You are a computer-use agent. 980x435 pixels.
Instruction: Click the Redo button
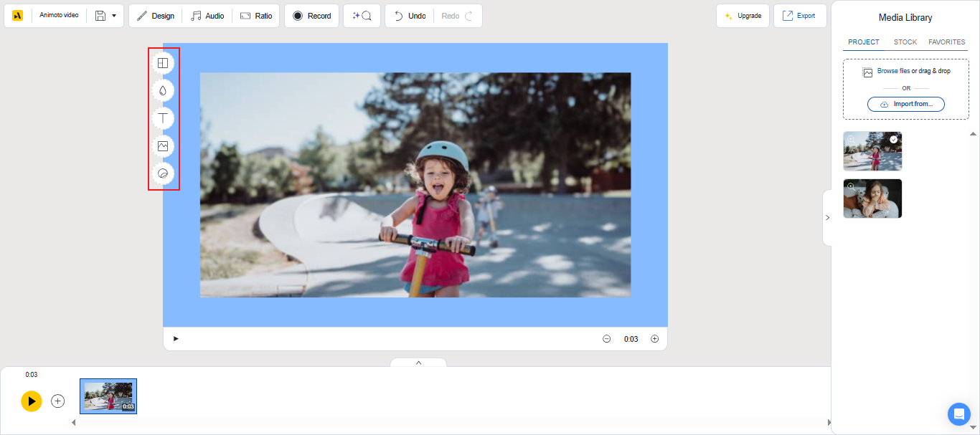(x=458, y=16)
